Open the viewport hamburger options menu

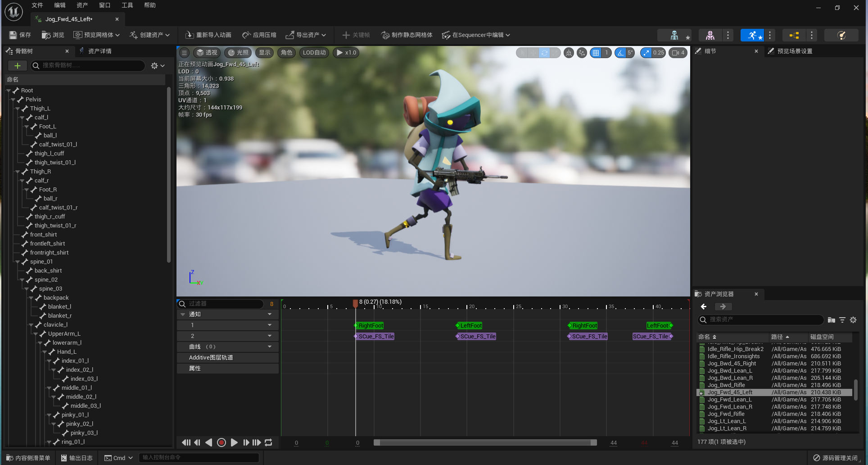pos(184,53)
